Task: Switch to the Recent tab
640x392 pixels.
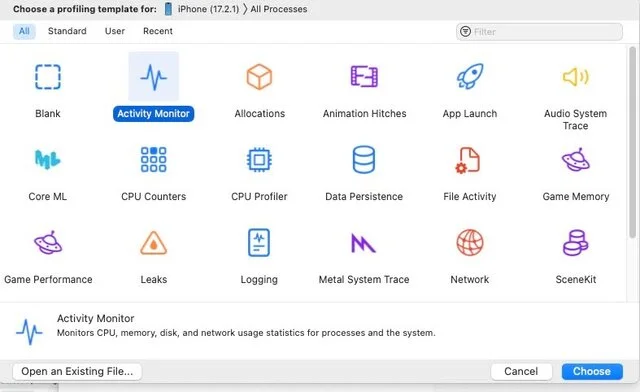Action: coord(158,31)
